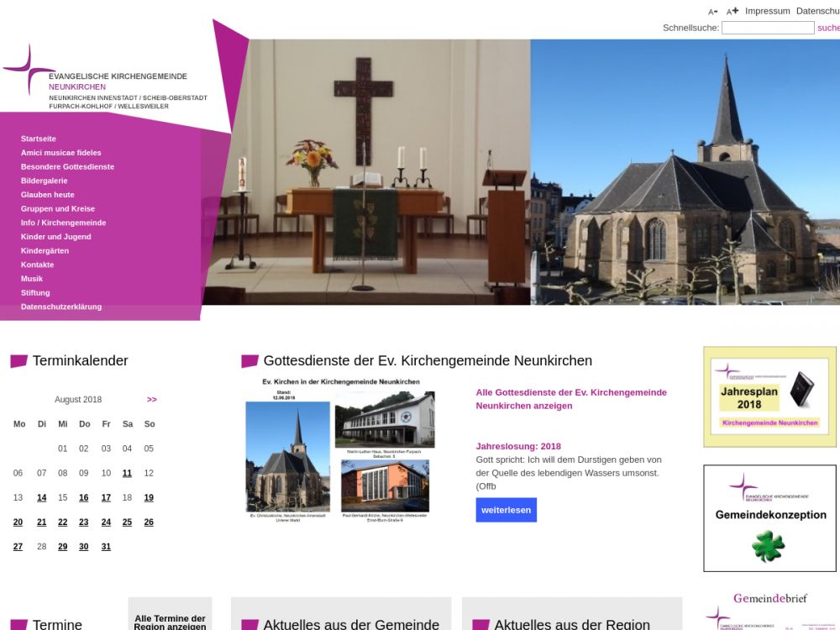This screenshot has height=630, width=840.
Task: Select August 26 in the calendar
Action: tap(149, 522)
